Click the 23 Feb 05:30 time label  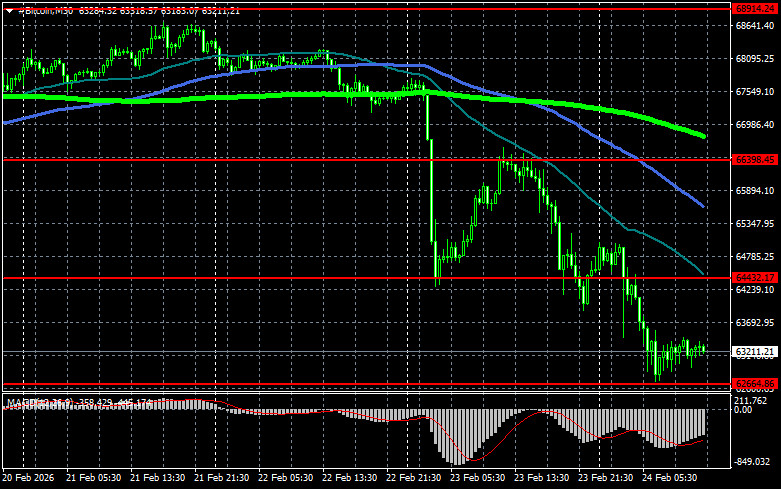click(478, 478)
